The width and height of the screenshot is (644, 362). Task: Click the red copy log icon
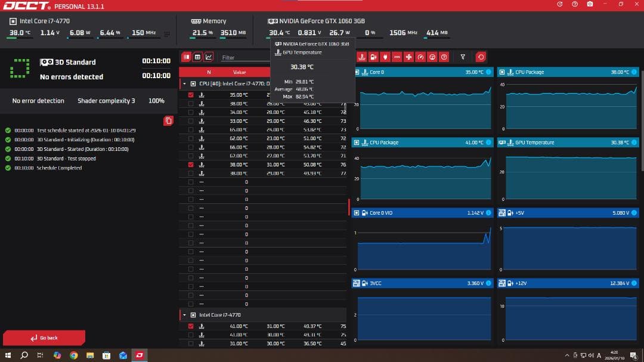tap(168, 120)
